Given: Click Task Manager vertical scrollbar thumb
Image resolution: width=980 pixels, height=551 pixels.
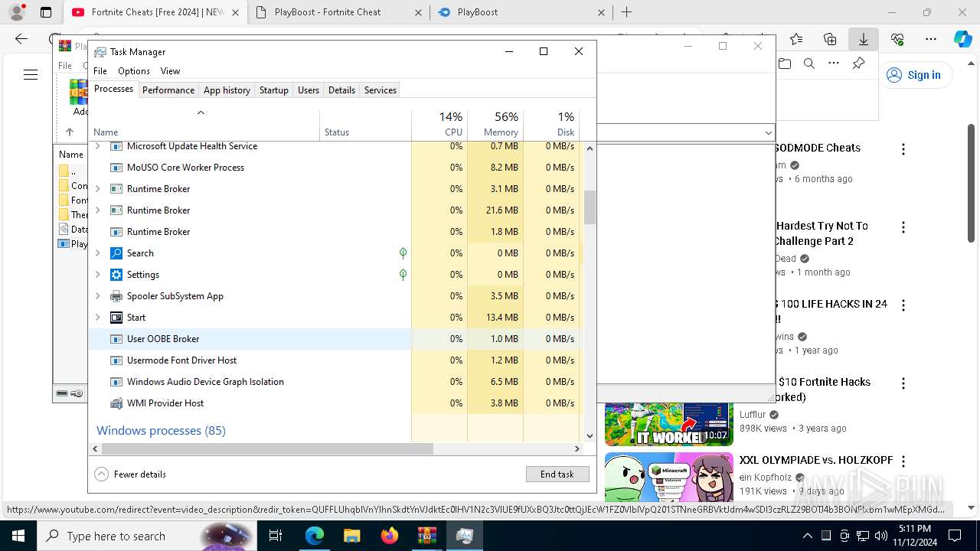Looking at the screenshot, I should (590, 207).
